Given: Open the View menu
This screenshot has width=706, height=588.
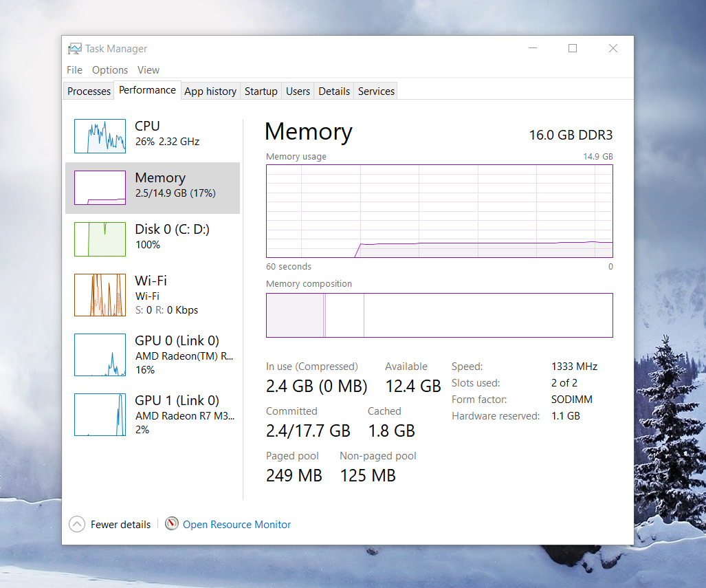Looking at the screenshot, I should 148,69.
